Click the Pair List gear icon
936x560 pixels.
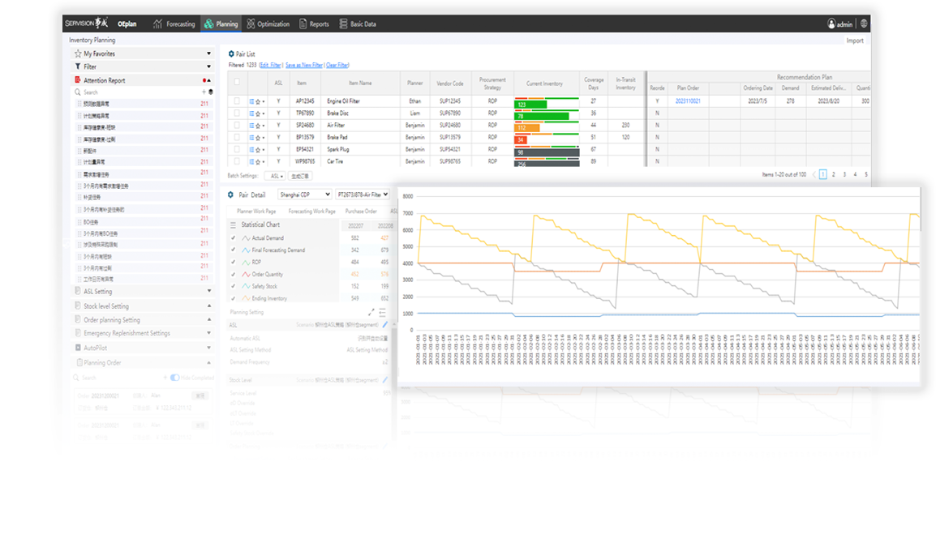pyautogui.click(x=231, y=53)
